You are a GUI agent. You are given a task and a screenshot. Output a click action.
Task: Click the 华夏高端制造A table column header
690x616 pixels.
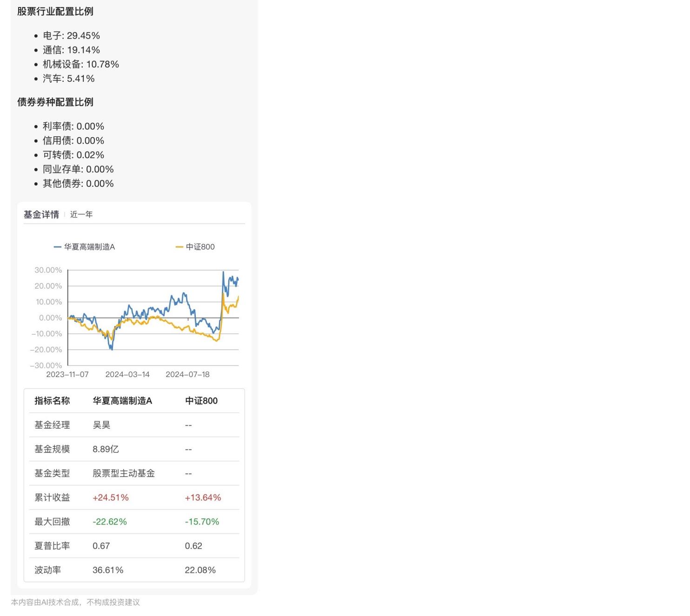122,401
